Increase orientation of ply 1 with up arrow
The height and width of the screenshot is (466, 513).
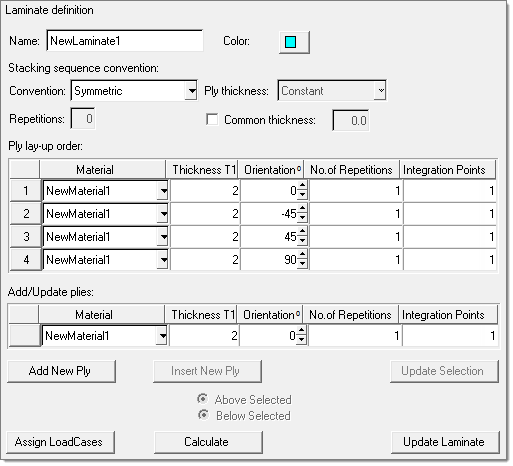[302, 186]
